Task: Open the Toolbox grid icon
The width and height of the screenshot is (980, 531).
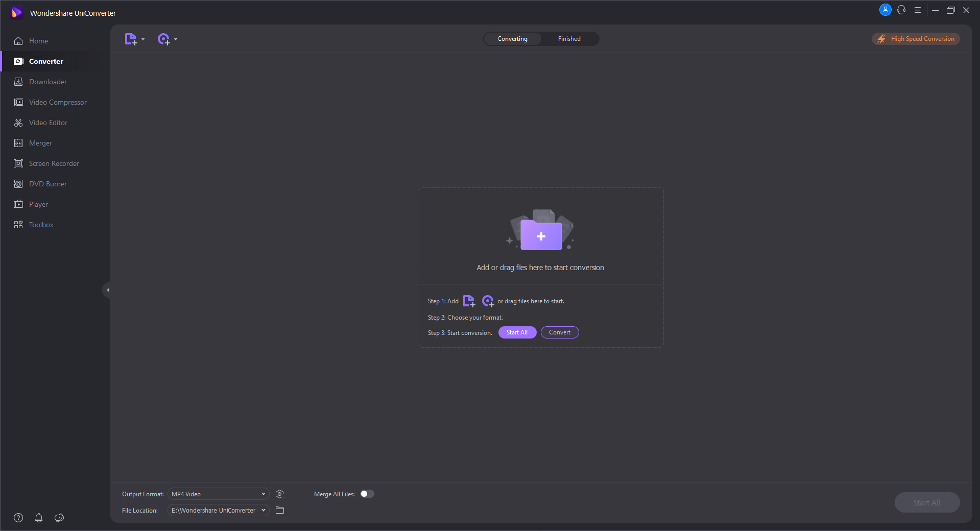Action: click(18, 225)
